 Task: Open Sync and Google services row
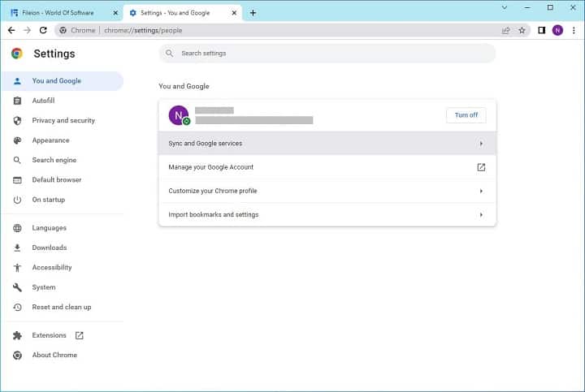coord(327,144)
